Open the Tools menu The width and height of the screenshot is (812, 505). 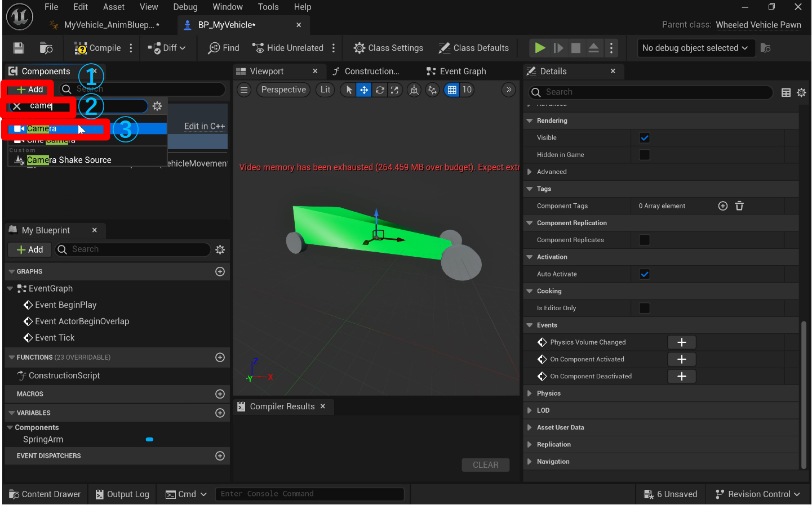(268, 7)
